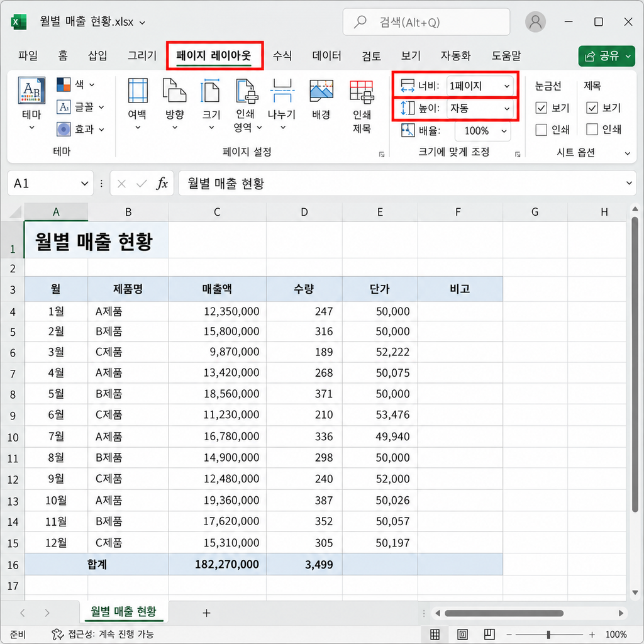Open the 보기 ribbon tab
Image resolution: width=644 pixels, height=644 pixels.
(x=411, y=55)
